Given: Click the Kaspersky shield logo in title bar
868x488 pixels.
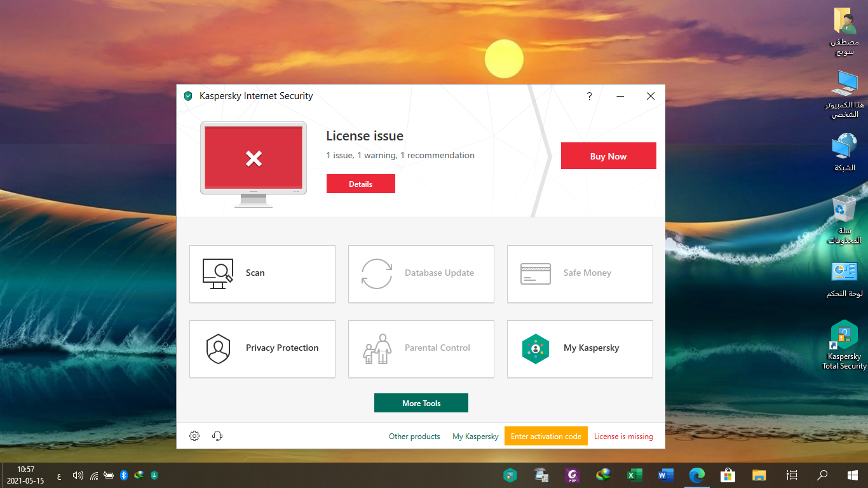Looking at the screenshot, I should point(187,96).
